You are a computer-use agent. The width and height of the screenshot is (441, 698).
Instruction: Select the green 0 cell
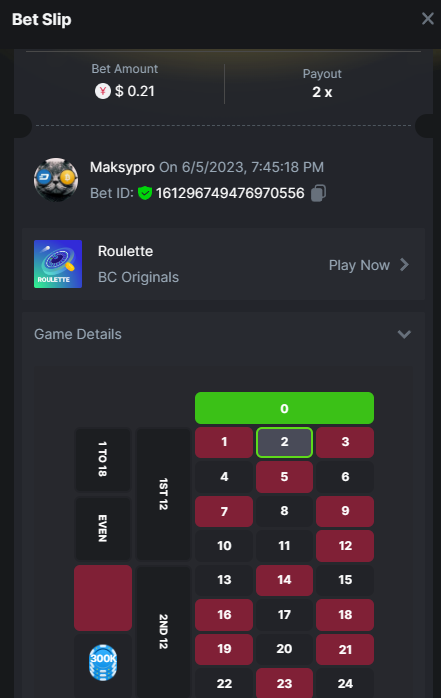[x=284, y=408]
